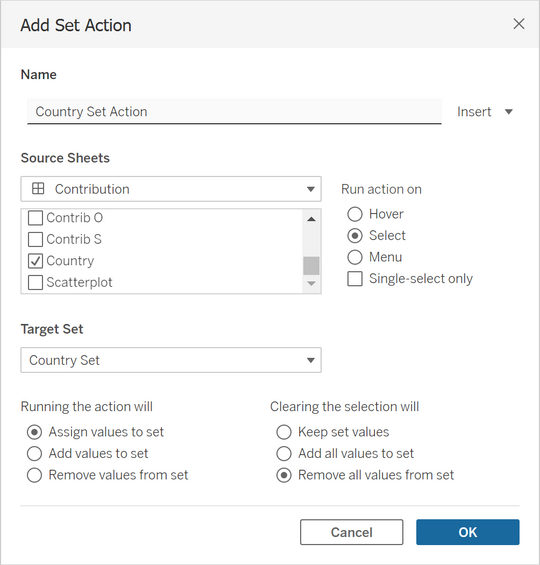Close the Add Set Action dialog
This screenshot has height=565, width=540.
(519, 24)
